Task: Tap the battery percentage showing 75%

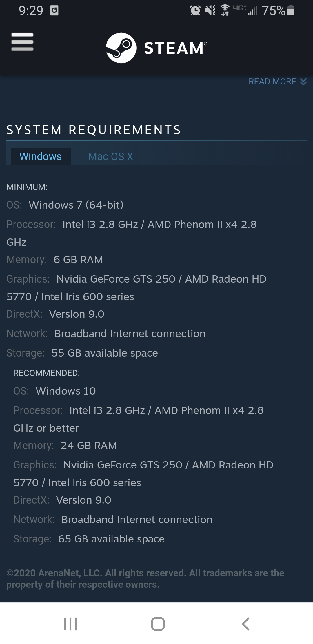Action: 273,11
